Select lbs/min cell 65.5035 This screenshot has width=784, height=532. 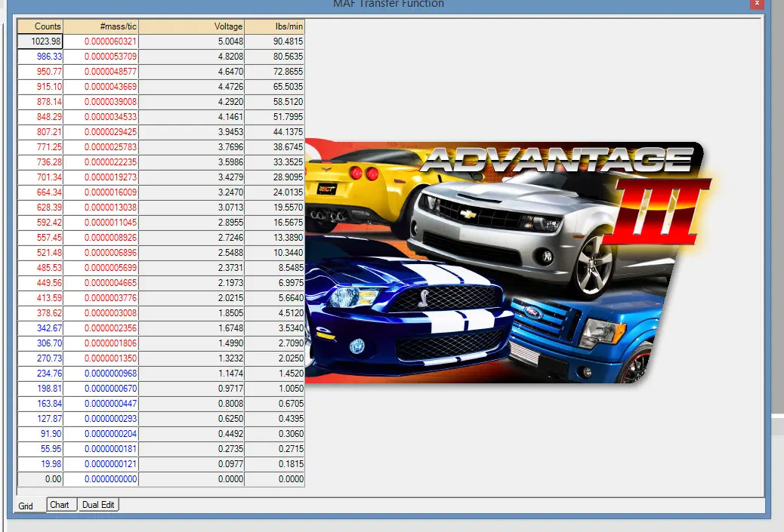click(x=274, y=87)
